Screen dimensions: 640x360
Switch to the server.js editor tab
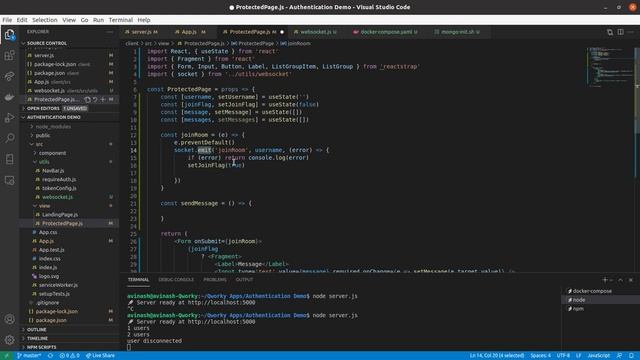(x=142, y=32)
